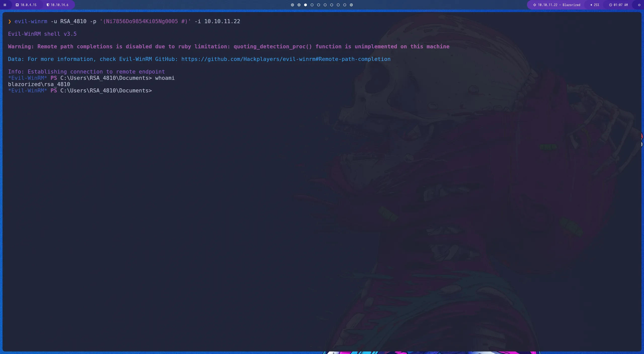The image size is (644, 354).
Task: Click the app launcher grid icon
Action: 5,5
